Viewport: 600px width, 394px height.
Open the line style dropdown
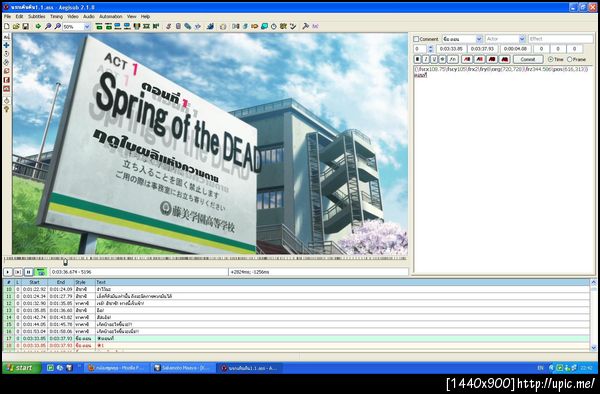point(479,39)
